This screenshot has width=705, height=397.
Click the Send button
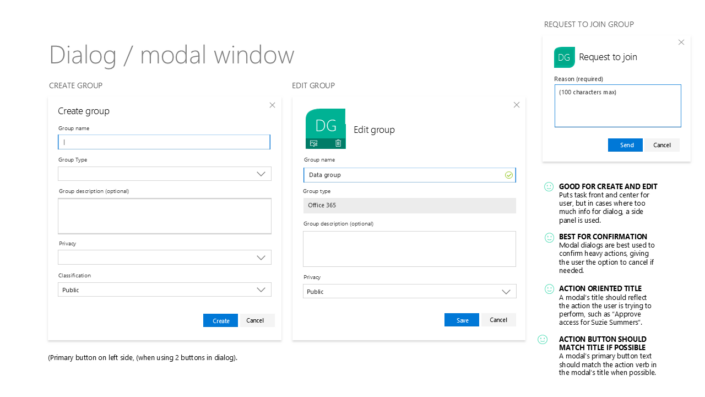[x=625, y=145]
